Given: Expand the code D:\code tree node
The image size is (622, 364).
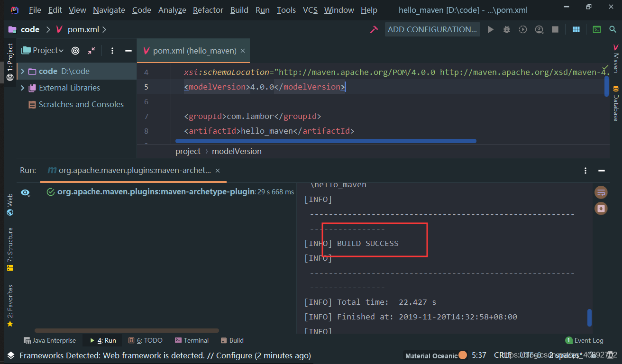Looking at the screenshot, I should click(22, 71).
